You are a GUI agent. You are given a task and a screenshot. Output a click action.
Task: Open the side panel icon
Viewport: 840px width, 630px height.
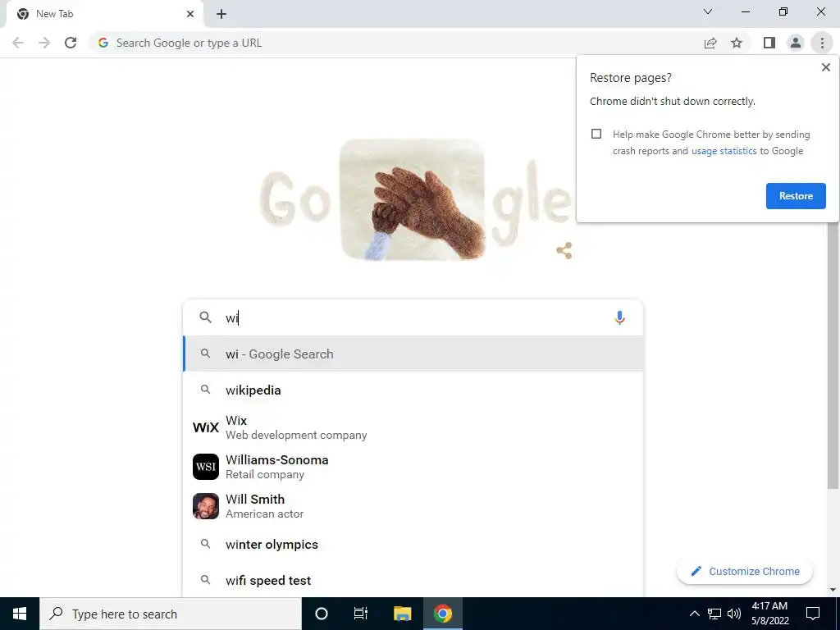pyautogui.click(x=769, y=43)
